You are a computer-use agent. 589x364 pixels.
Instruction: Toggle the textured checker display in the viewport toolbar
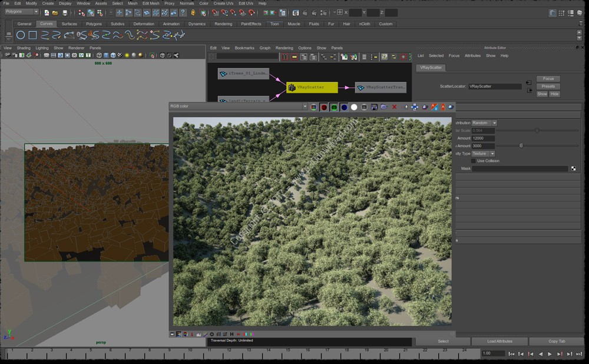[120, 55]
